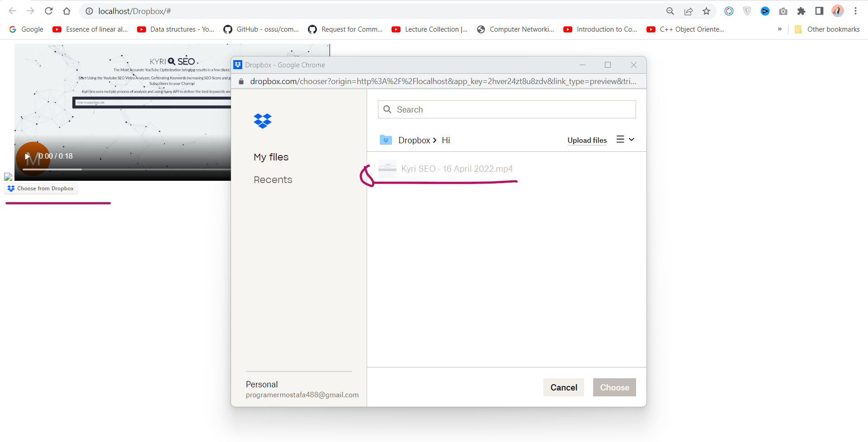Image resolution: width=868 pixels, height=442 pixels.
Task: Go to the browser home page
Action: pyautogui.click(x=67, y=11)
